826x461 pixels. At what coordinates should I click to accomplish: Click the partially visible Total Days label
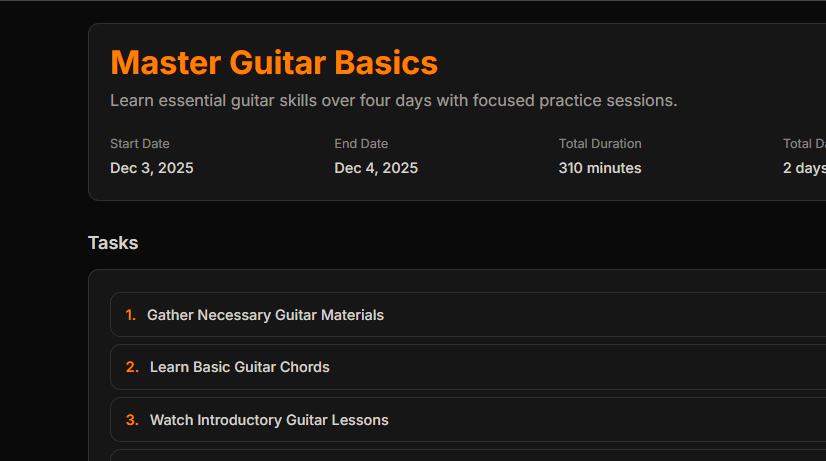click(804, 144)
